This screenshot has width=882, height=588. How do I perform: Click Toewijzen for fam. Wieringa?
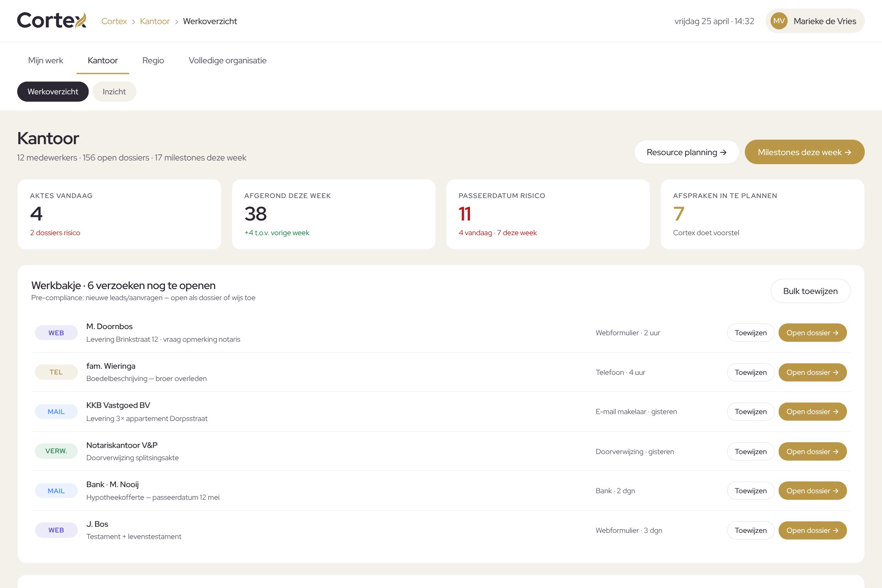751,372
